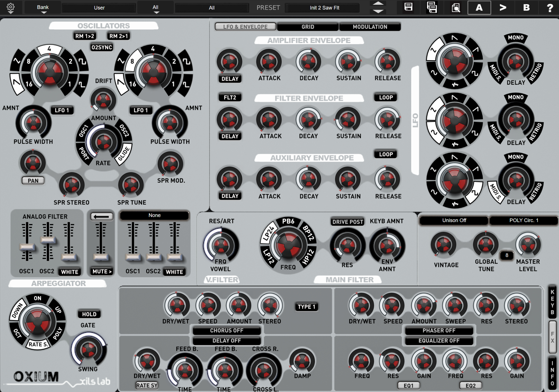
Task: Open the preset browser search icon
Action: (456, 8)
